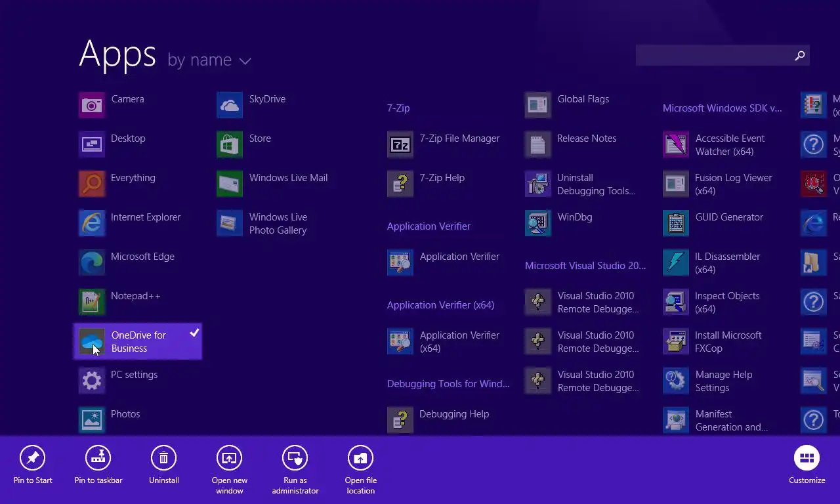Launch the Accessible Event Watcher icon
840x504 pixels.
tap(676, 144)
